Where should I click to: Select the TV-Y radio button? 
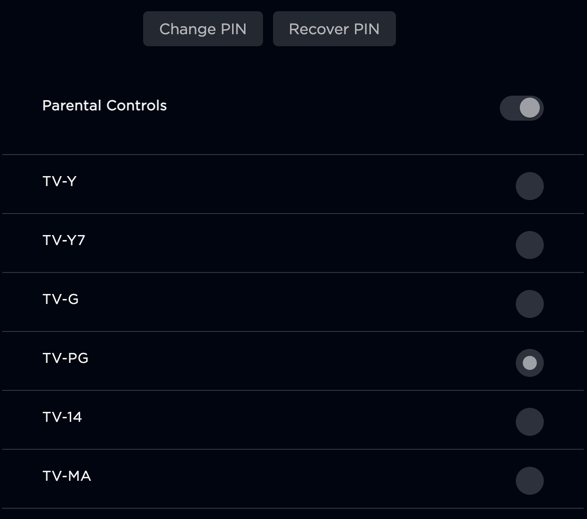[x=530, y=186]
